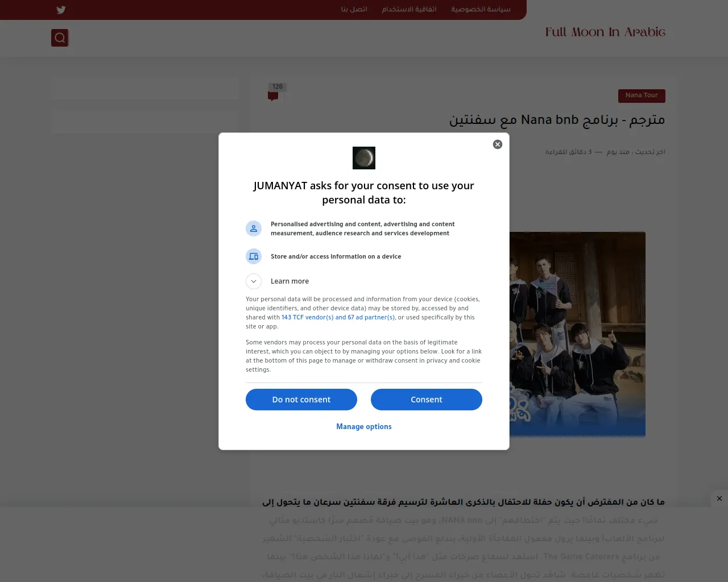Open the comments bubble icon
Screen dimensions: 728x582
[273, 96]
